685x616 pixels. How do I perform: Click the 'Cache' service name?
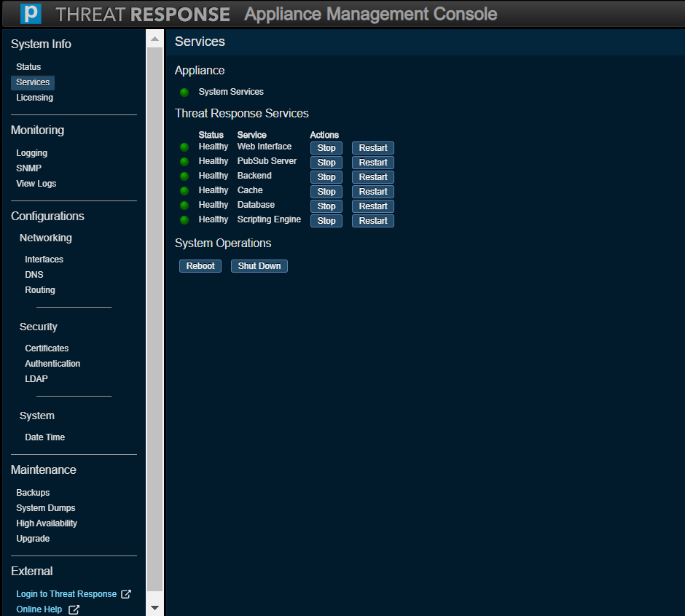click(x=250, y=190)
